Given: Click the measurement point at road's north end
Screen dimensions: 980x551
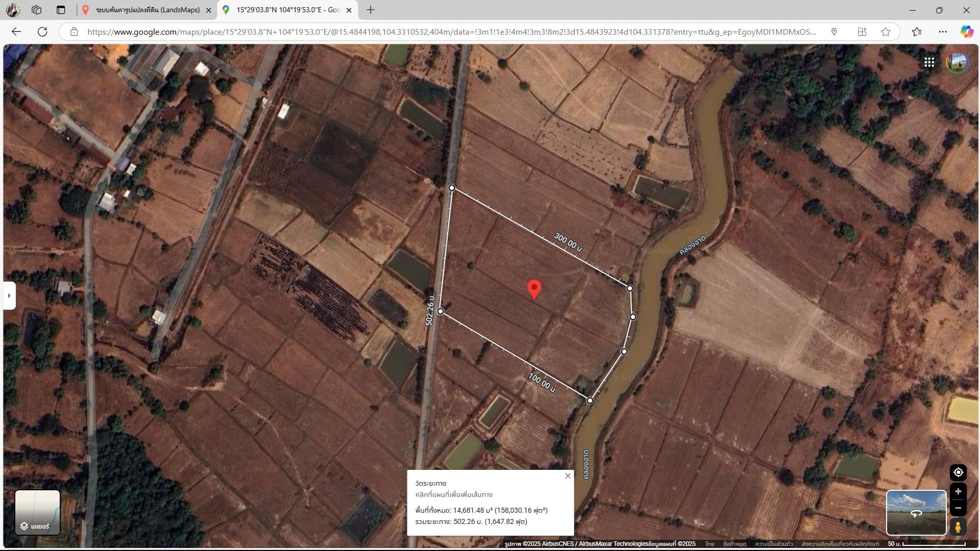Looking at the screenshot, I should [452, 188].
